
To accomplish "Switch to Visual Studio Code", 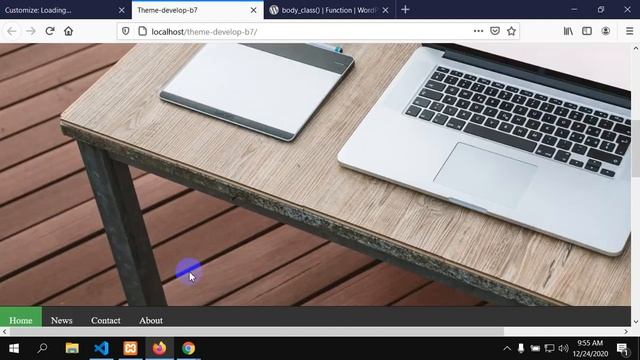I will [x=101, y=348].
